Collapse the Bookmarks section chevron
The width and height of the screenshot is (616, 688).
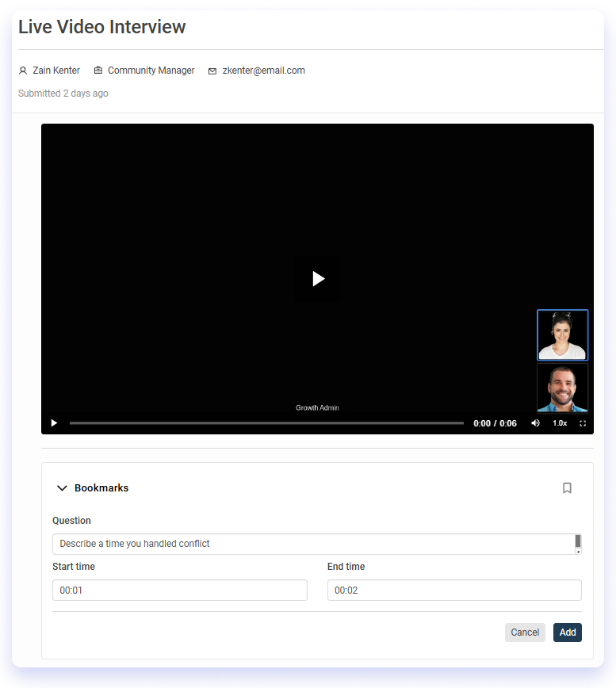click(x=62, y=488)
